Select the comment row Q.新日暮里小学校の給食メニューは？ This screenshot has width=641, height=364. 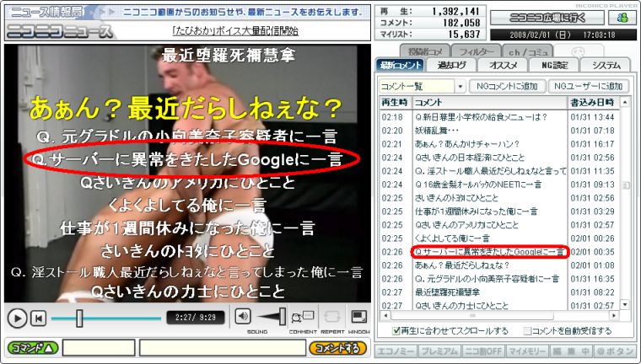click(x=498, y=117)
